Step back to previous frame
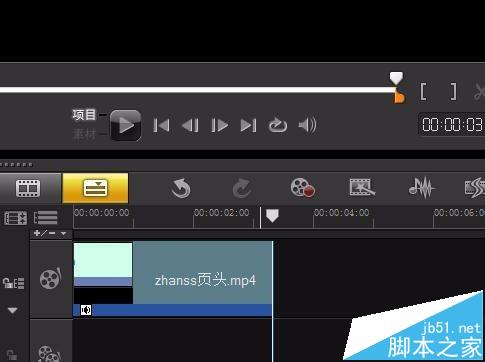 [190, 126]
